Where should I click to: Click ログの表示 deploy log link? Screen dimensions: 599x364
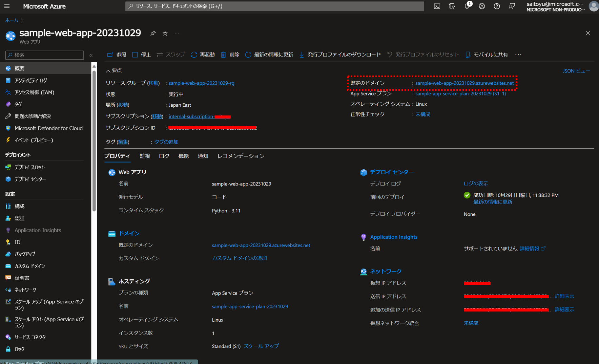pyautogui.click(x=476, y=183)
